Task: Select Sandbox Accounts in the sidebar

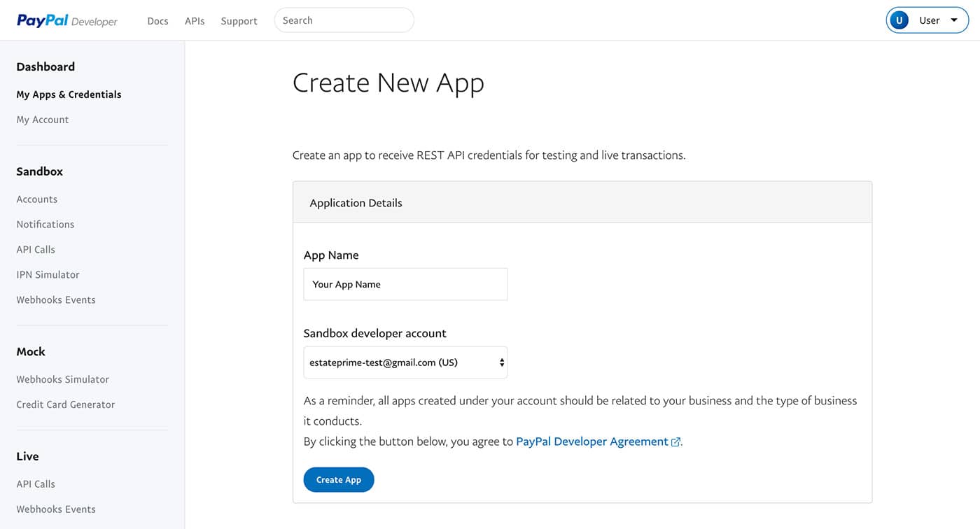Action: 37,199
